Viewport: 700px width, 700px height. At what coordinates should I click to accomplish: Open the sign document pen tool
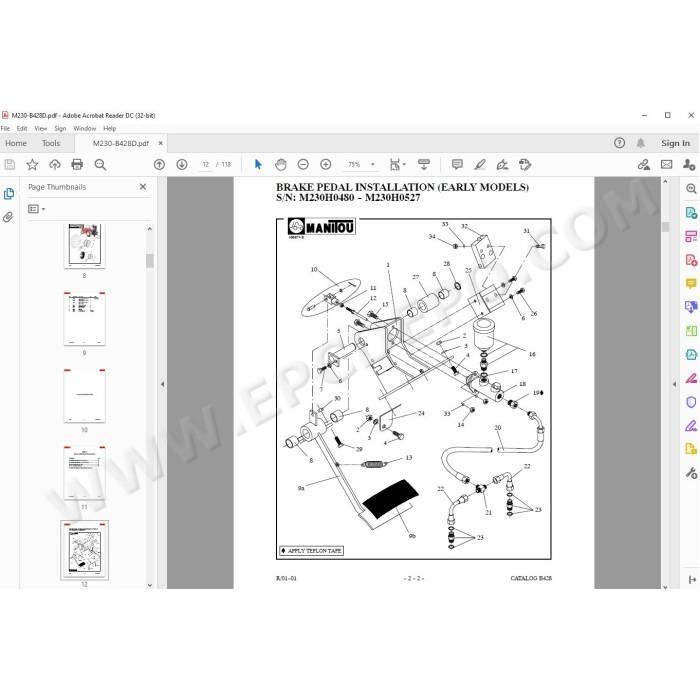point(502,165)
